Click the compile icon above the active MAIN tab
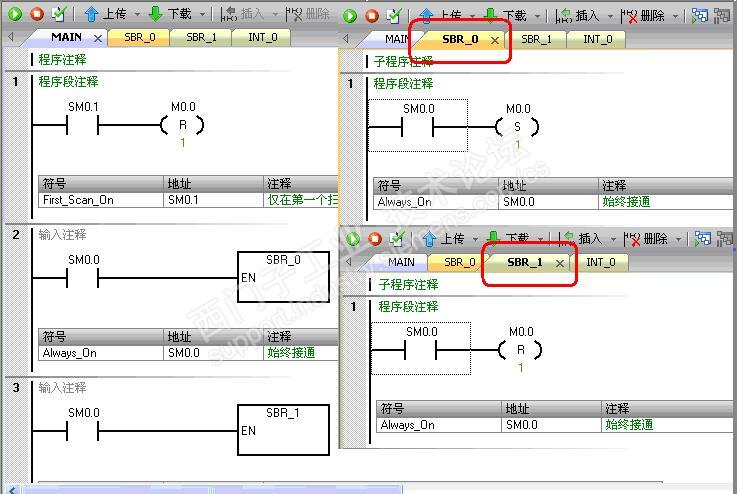Viewport: 737px width, 494px height. 59,14
